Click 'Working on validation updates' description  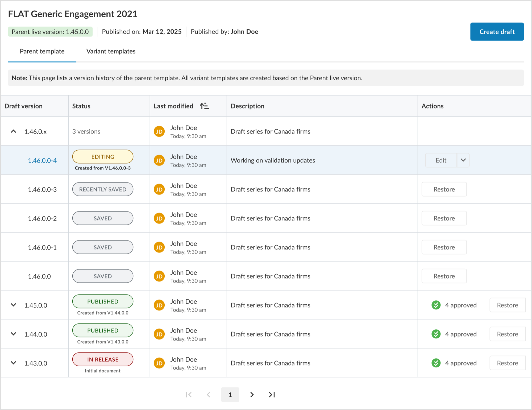[x=273, y=160]
